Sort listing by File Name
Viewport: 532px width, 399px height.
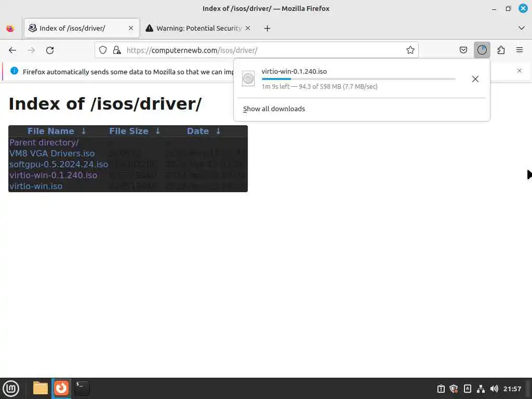[x=50, y=131]
